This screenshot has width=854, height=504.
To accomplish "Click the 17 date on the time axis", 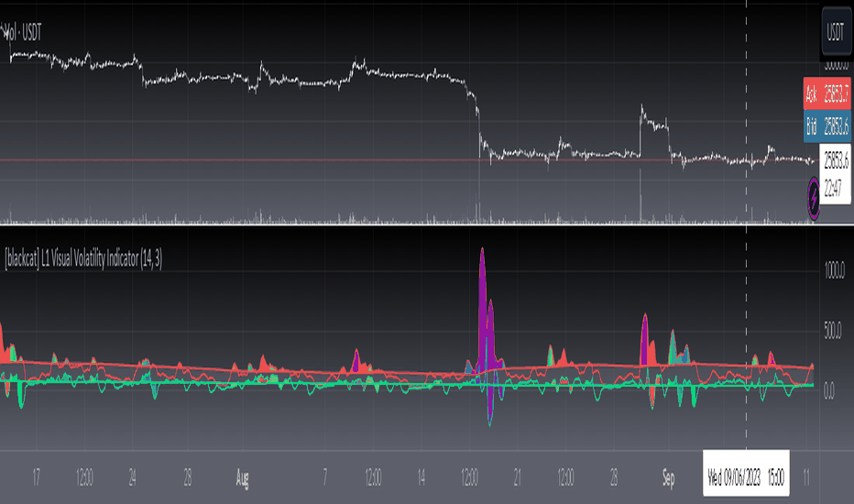I will 36,477.
